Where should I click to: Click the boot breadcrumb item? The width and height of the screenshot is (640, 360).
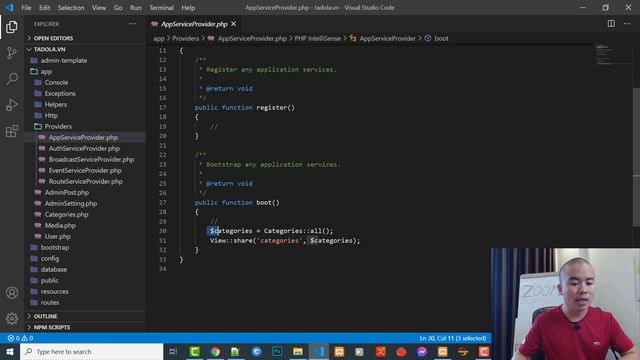tap(441, 38)
